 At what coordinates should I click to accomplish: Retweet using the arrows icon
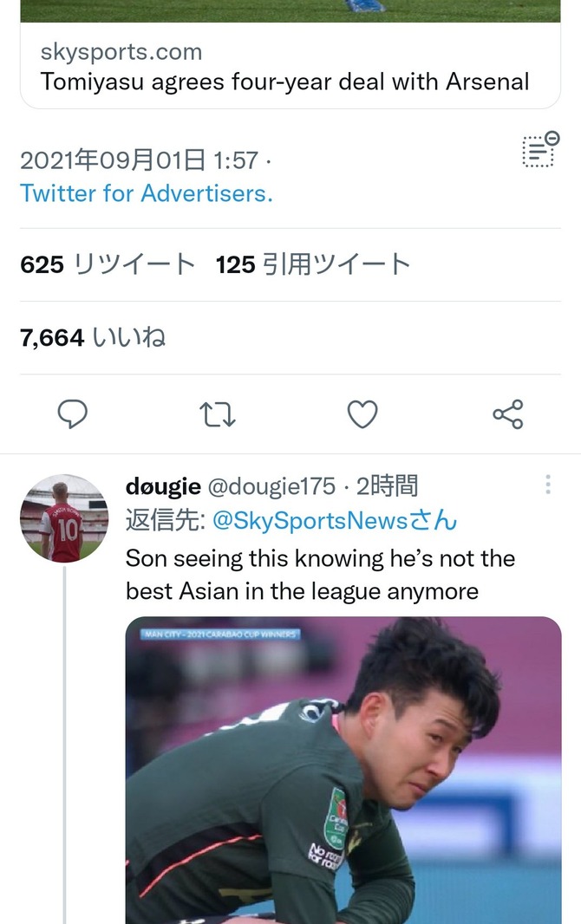(x=218, y=413)
